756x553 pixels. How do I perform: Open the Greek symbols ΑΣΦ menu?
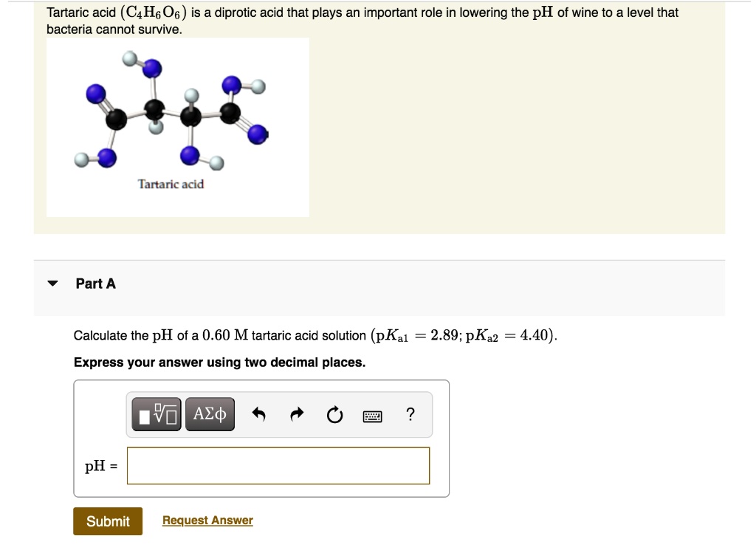(x=210, y=415)
